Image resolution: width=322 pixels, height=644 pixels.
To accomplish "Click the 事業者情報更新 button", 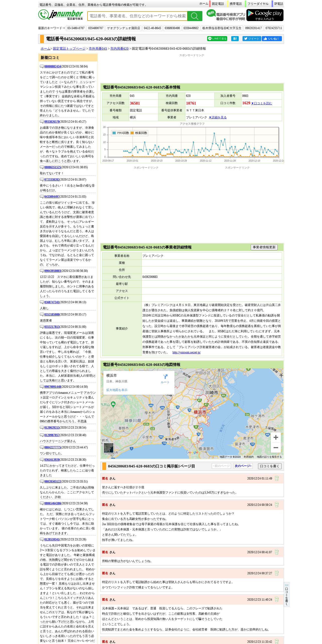I will click(x=264, y=247).
